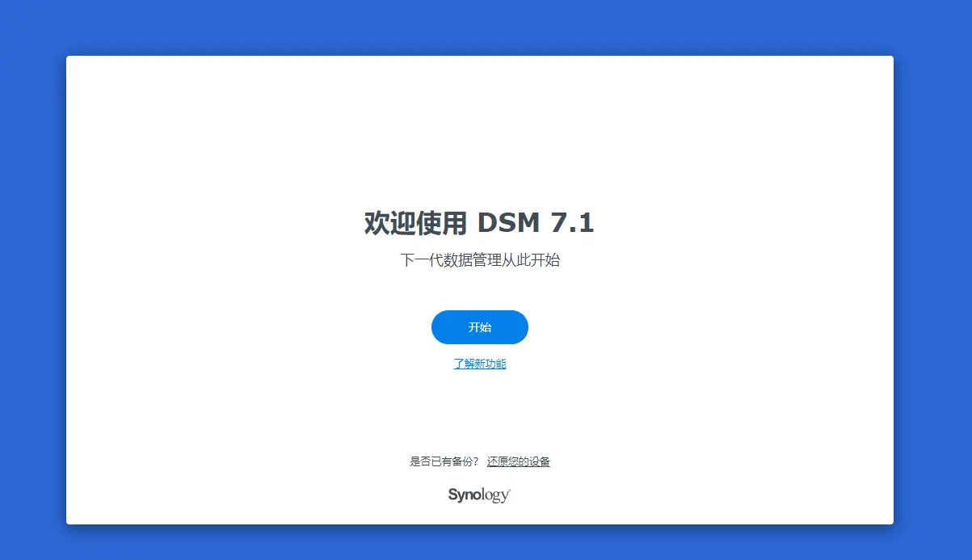The image size is (972, 560).
Task: Click the 是否已有备份? text
Action: point(444,461)
